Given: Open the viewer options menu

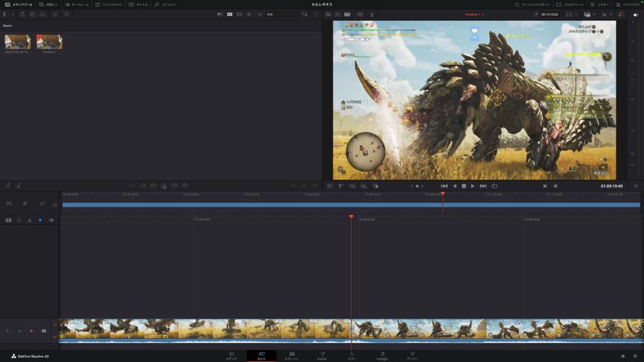Looking at the screenshot, I should click(635, 186).
